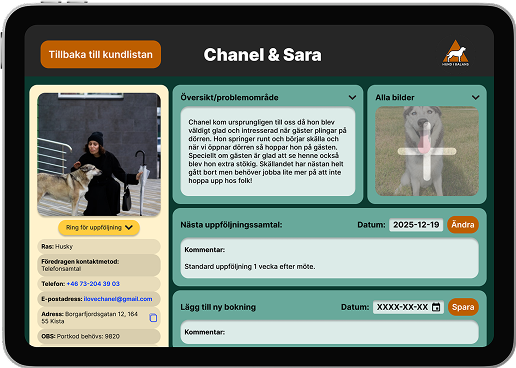Screen dimensions: 516x368
Task: Click the Nästa uppföljningssamtal heading
Action: pos(231,225)
